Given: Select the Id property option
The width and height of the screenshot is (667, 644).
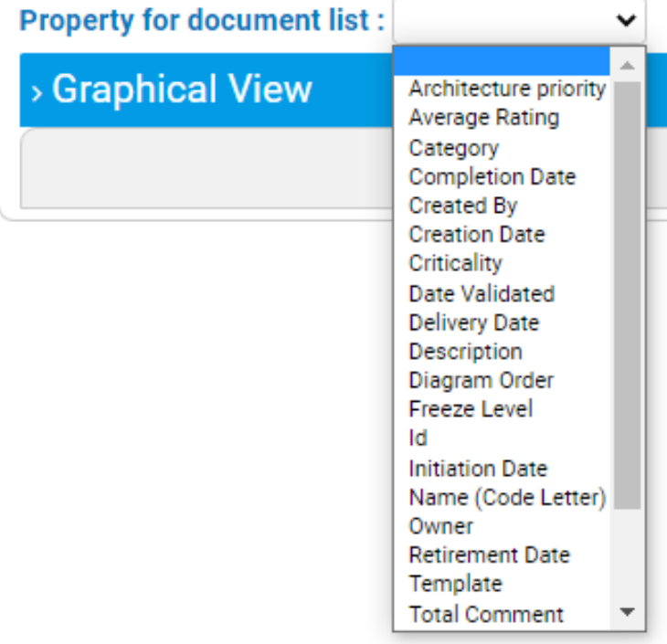Looking at the screenshot, I should tap(418, 438).
